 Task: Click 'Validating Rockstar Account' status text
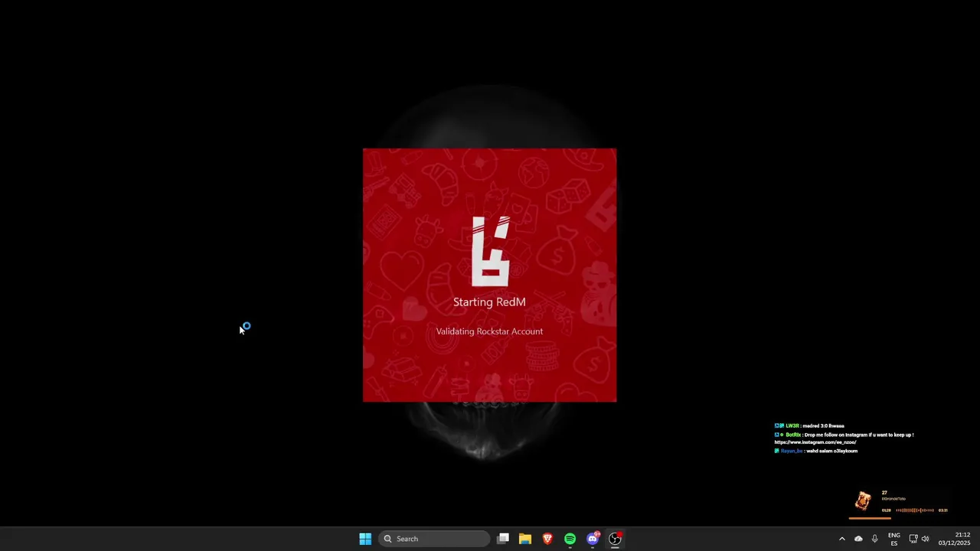pos(489,331)
